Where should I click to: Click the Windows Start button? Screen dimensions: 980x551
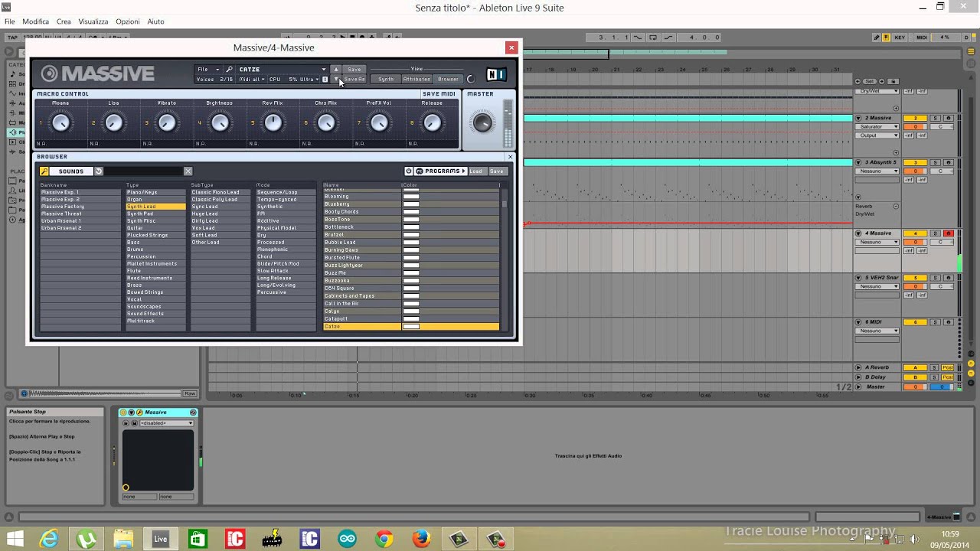point(13,539)
